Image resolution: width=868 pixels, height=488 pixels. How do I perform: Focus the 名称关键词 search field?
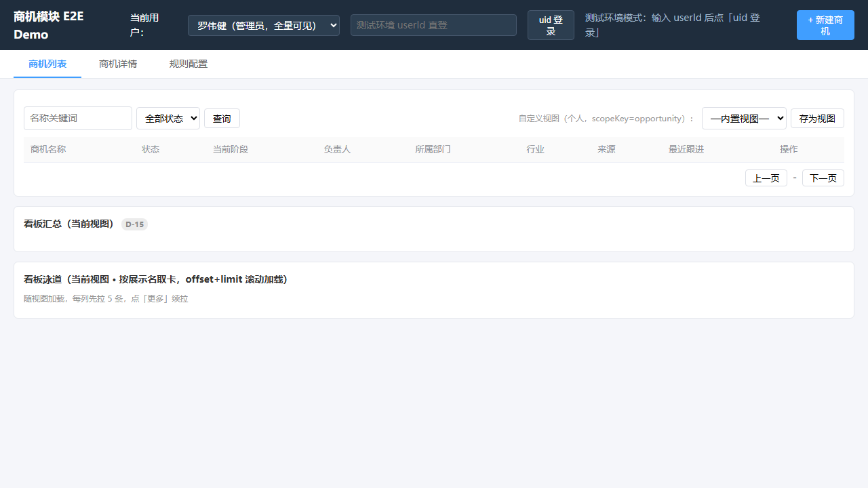point(78,118)
